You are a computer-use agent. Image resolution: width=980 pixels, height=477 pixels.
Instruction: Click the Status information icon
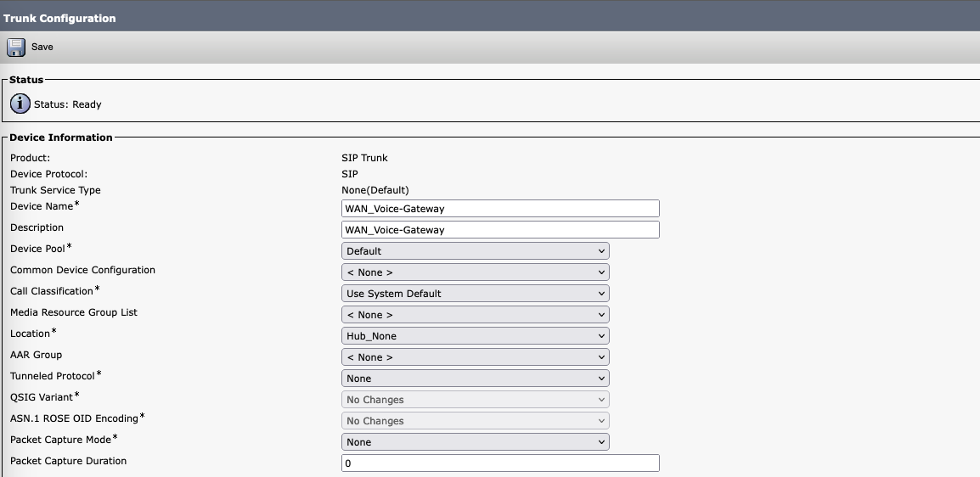point(20,104)
